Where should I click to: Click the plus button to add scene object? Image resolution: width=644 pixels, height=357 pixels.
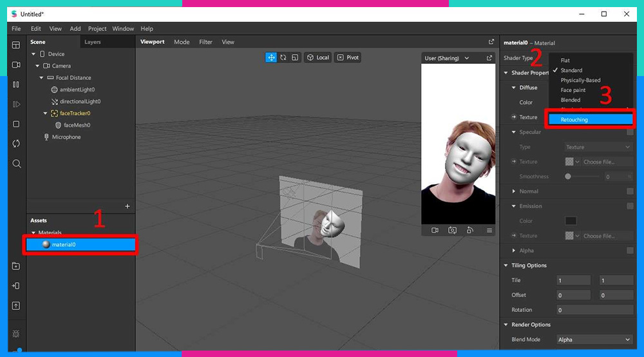[x=128, y=206]
